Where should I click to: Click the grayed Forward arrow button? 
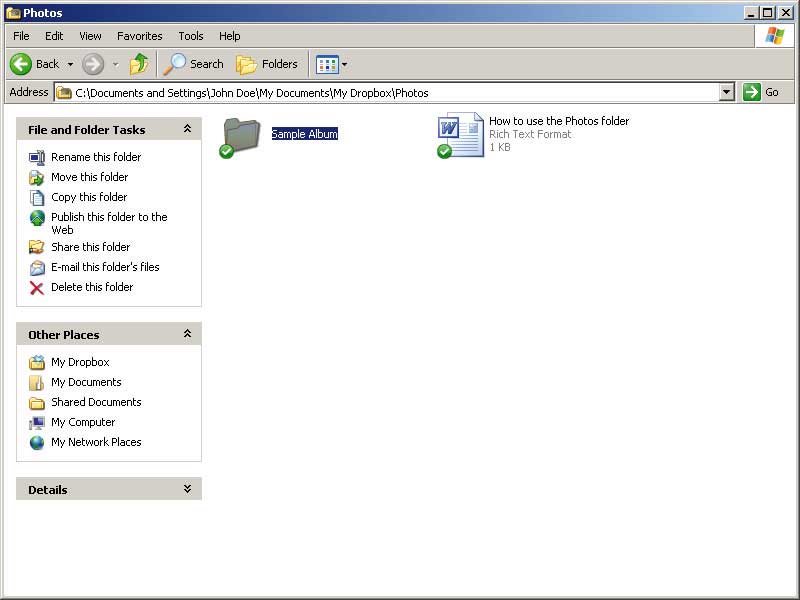click(93, 64)
